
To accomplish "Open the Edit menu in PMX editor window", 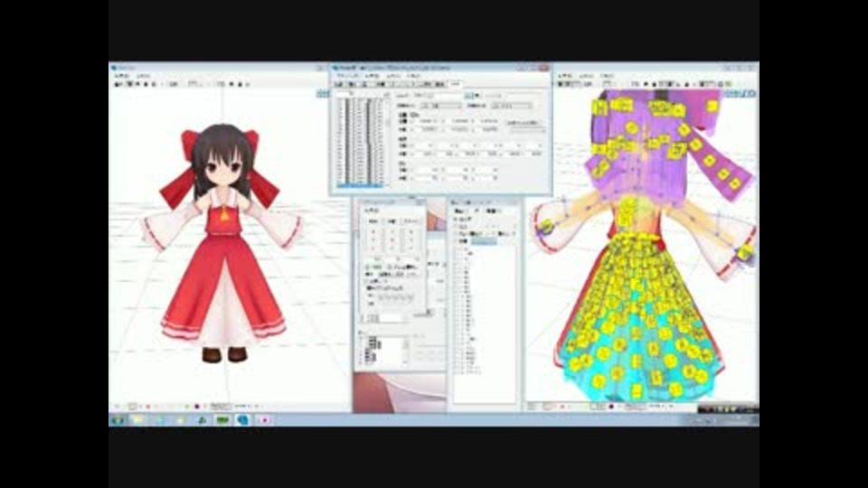I will 372,75.
